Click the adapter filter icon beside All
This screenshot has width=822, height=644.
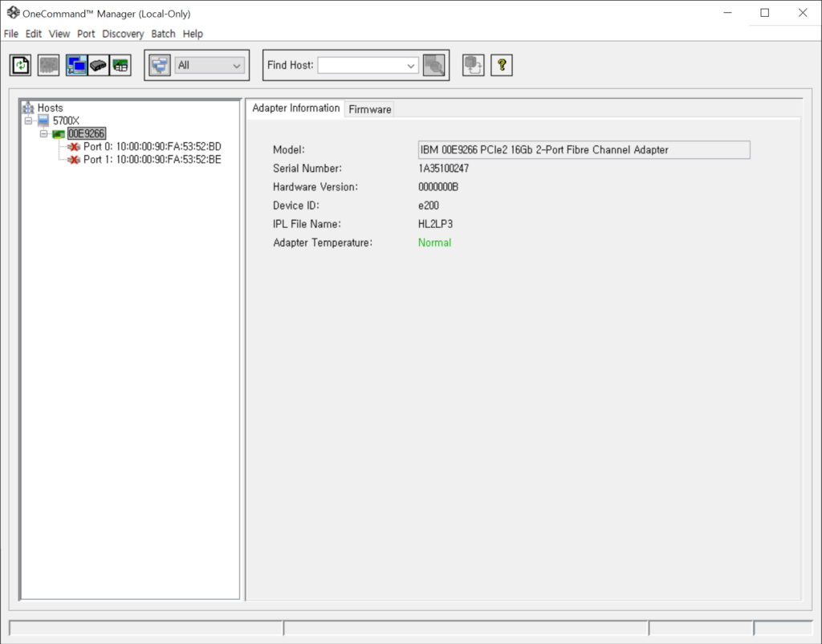(160, 65)
